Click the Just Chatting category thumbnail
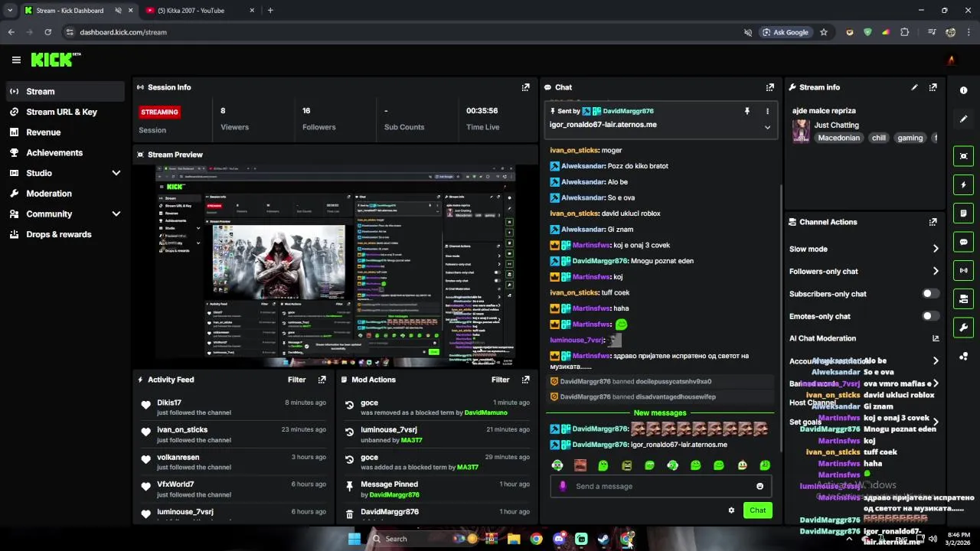This screenshot has width=980, height=551. point(801,131)
